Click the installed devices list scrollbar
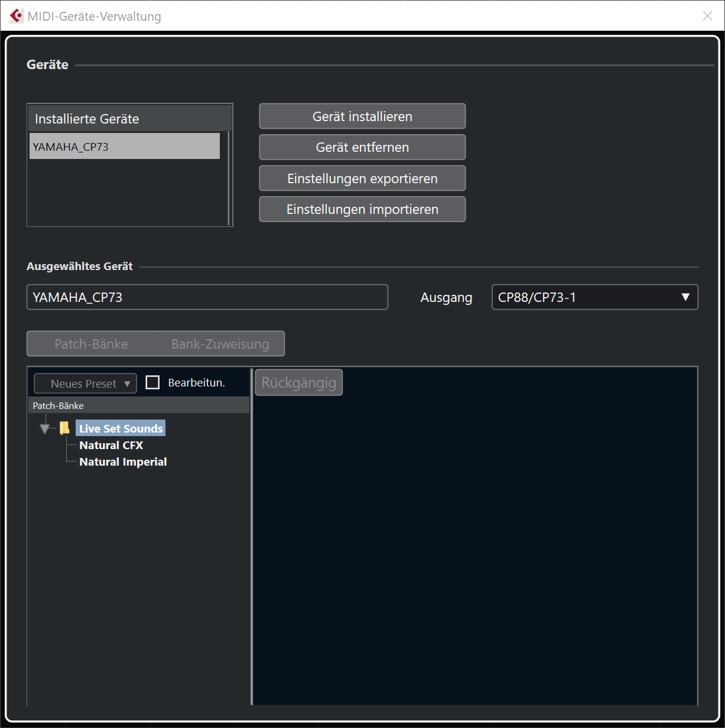Viewport: 725px width, 728px height. [x=228, y=178]
